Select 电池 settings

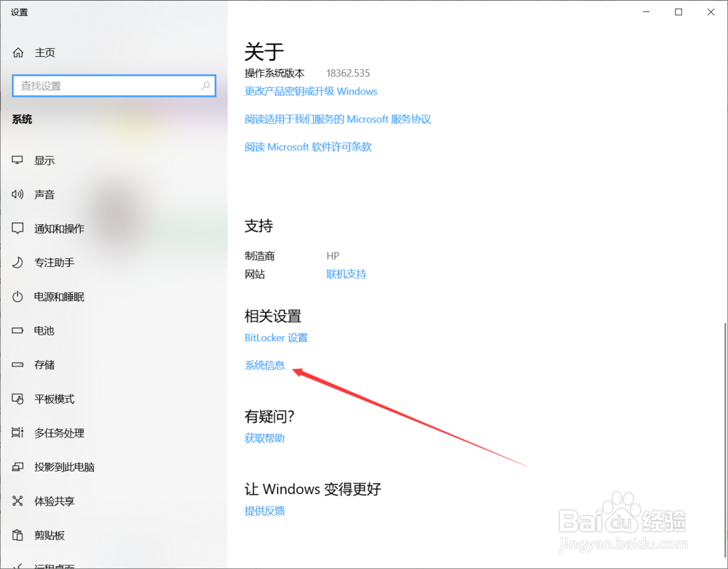point(44,330)
